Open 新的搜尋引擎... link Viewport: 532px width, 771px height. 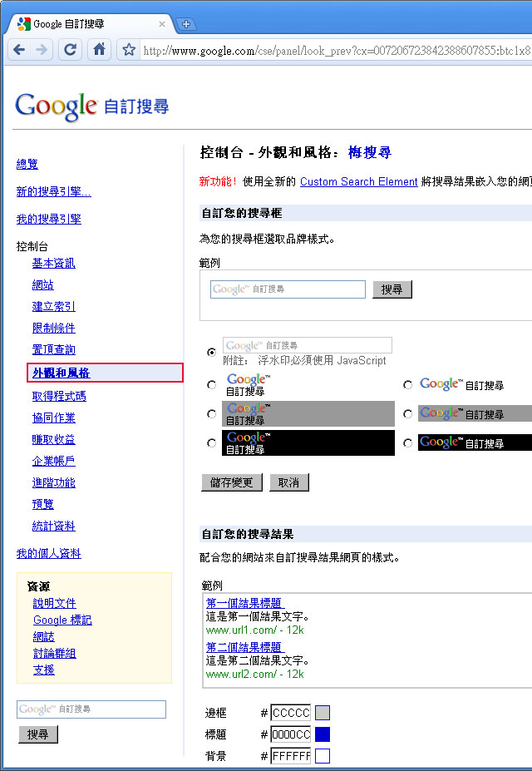tap(53, 191)
